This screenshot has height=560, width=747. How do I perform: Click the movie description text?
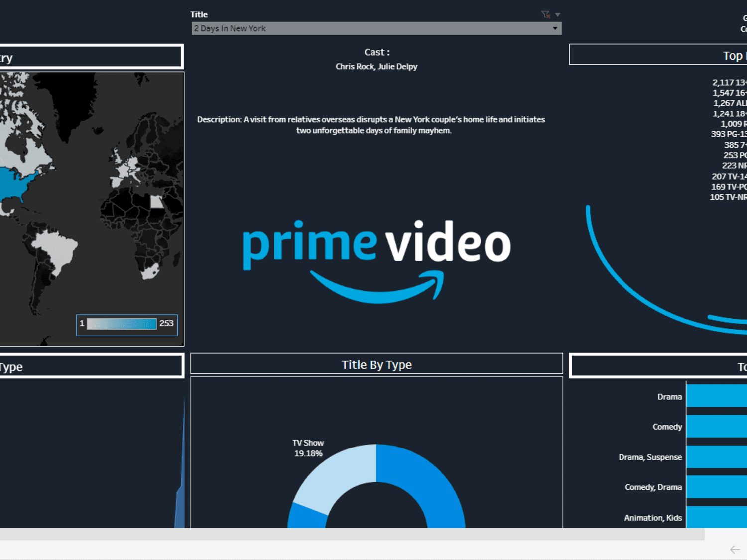coord(371,125)
